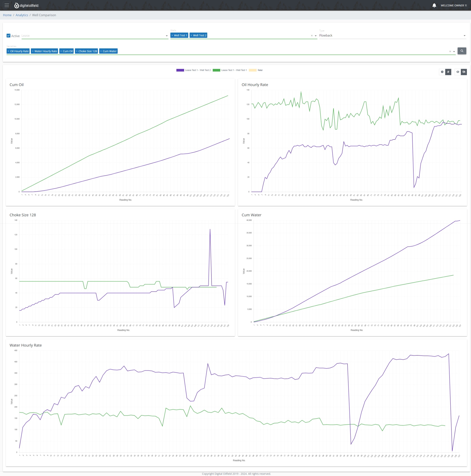The height and width of the screenshot is (476, 471).
Task: Click the Digital Oilfield logo
Action: pyautogui.click(x=27, y=5)
